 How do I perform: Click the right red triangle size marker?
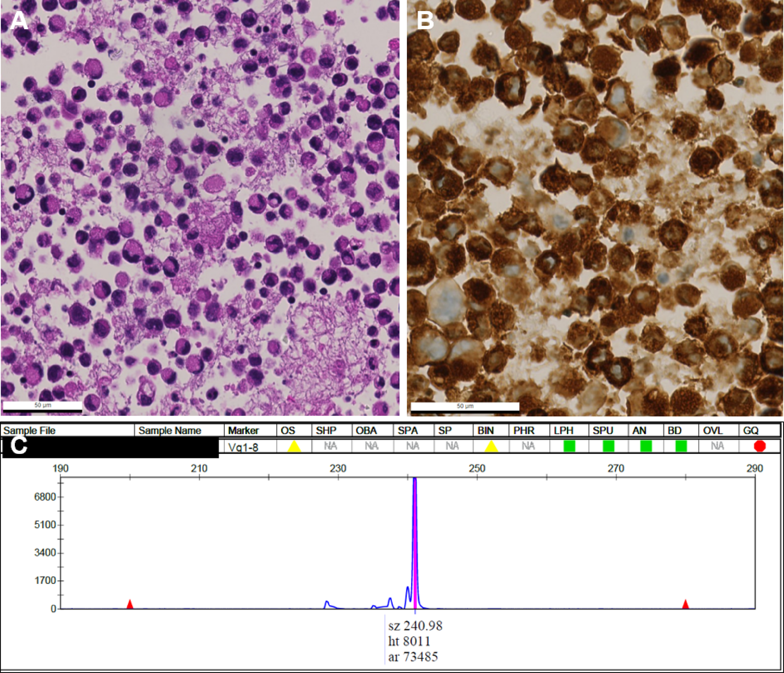point(685,604)
